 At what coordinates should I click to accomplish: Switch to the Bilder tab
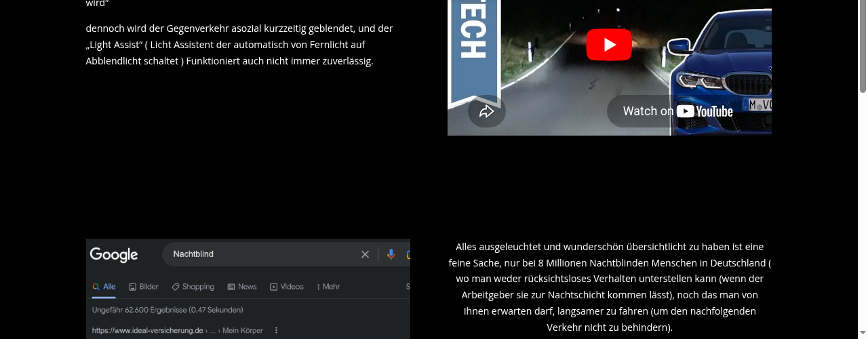[x=144, y=287]
